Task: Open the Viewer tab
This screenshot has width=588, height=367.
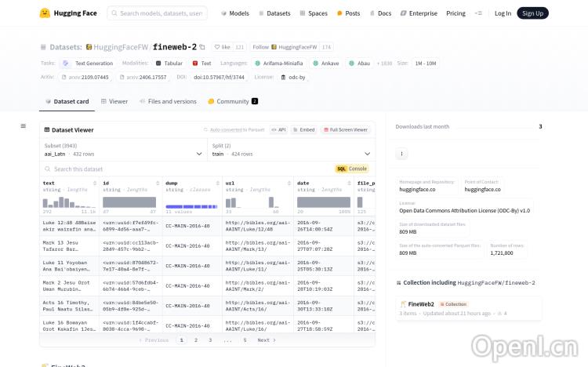Action: [x=114, y=101]
